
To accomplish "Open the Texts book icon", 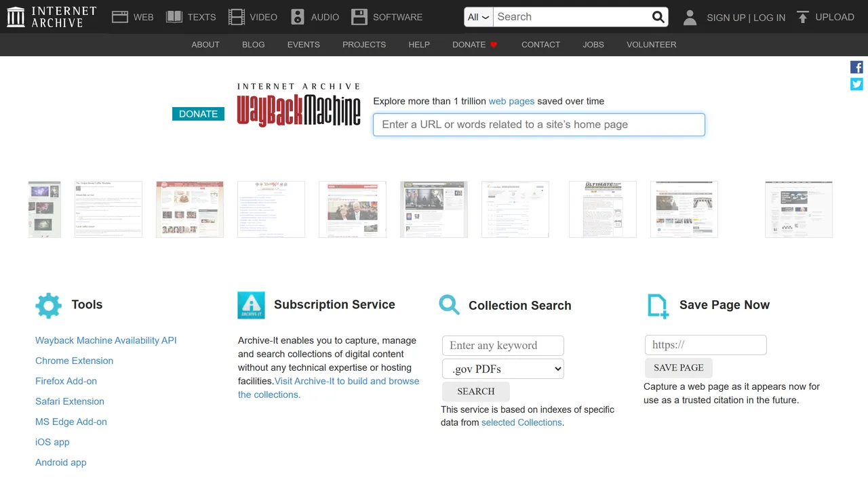I will (x=174, y=17).
